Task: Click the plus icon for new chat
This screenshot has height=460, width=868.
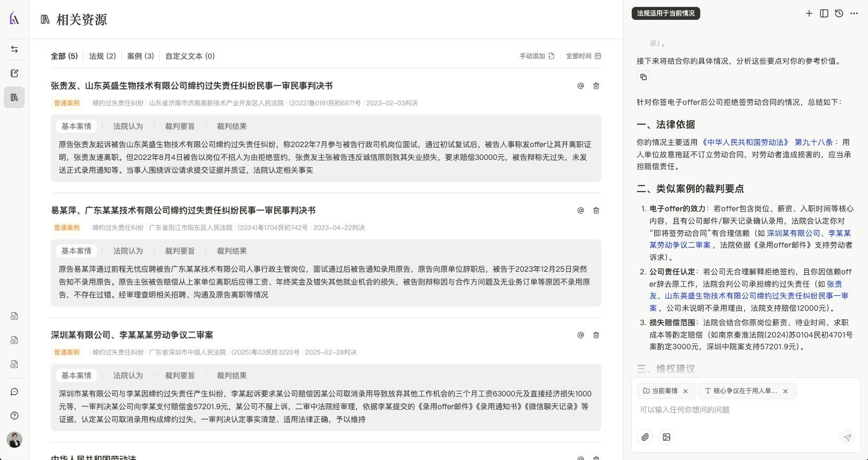Action: click(x=809, y=13)
